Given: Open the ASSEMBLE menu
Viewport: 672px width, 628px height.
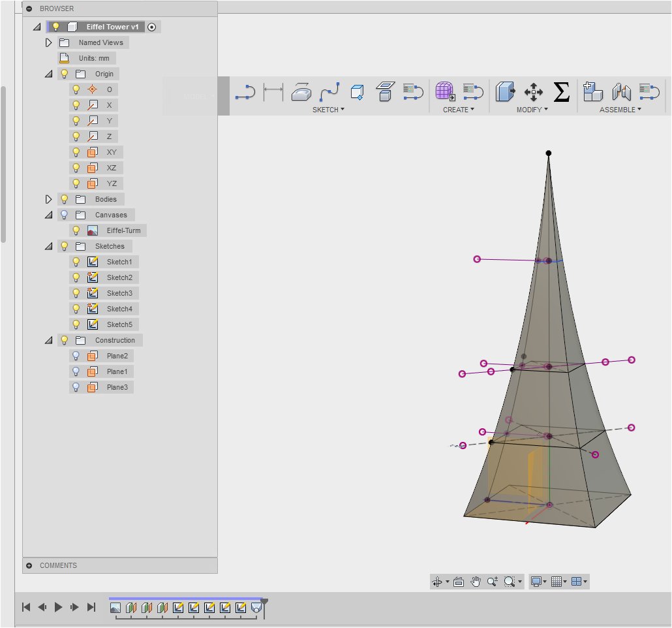Looking at the screenshot, I should 620,110.
